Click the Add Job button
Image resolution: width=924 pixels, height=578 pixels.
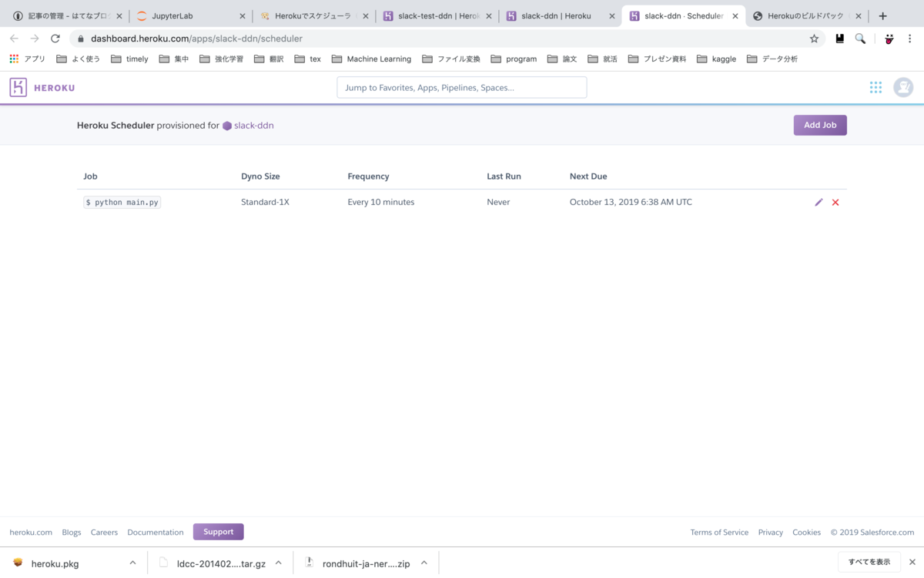coord(820,125)
